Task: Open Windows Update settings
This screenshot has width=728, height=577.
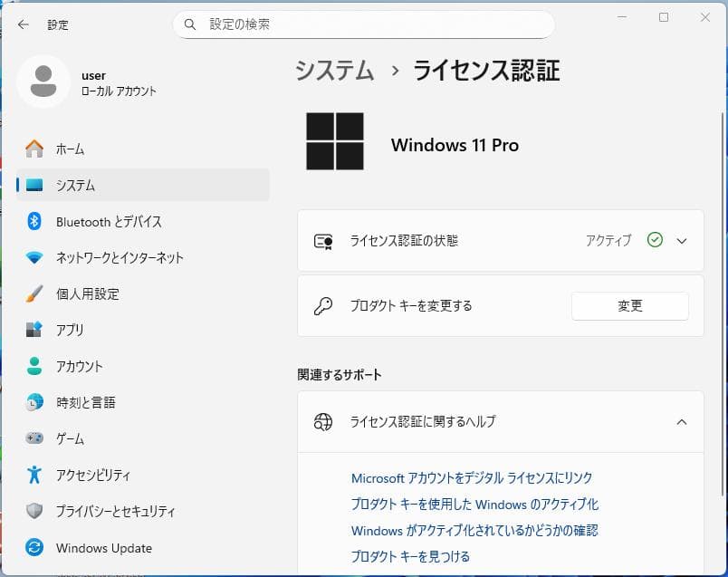Action: 34,548
